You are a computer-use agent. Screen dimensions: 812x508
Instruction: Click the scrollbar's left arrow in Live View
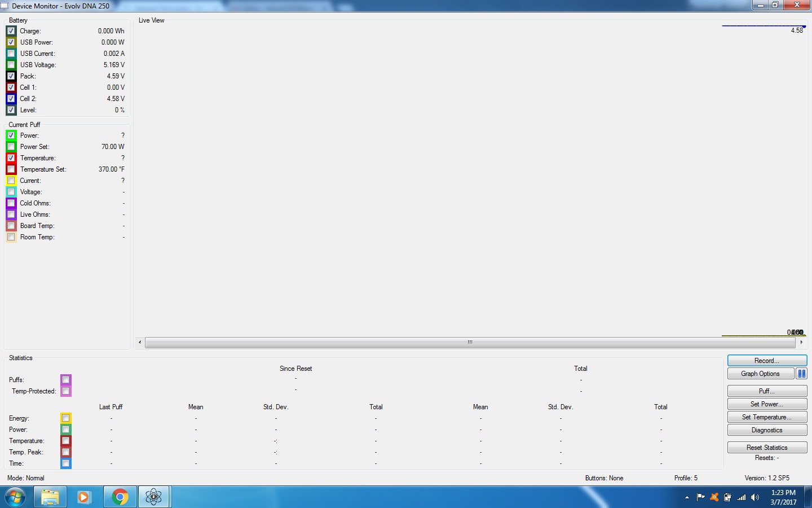coord(140,343)
